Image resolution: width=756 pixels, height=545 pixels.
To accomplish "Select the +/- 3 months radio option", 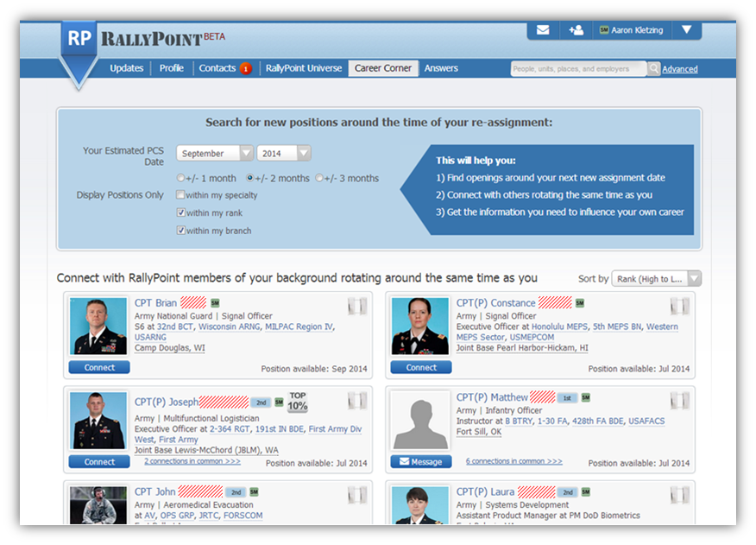I will (x=318, y=178).
